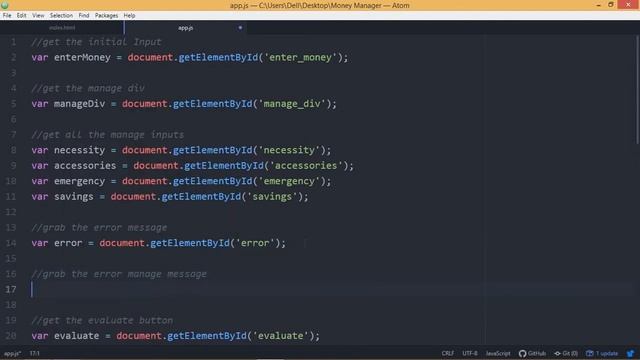The width and height of the screenshot is (640, 360).
Task: Open the View menu
Action: point(38,16)
